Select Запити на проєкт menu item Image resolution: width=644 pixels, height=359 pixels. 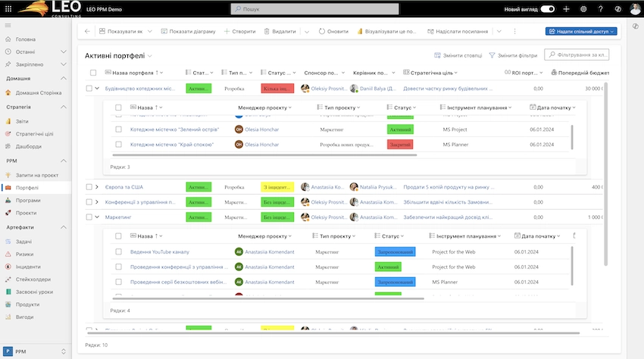click(x=36, y=175)
